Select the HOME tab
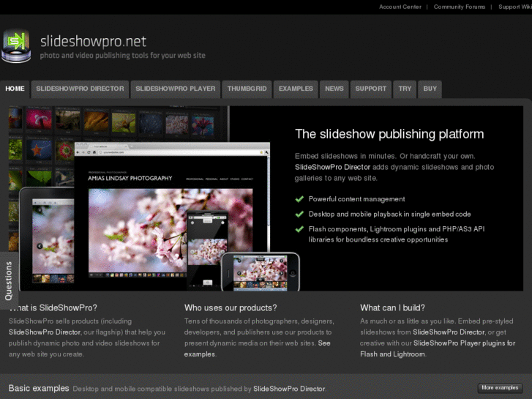532x399 pixels. coord(15,89)
